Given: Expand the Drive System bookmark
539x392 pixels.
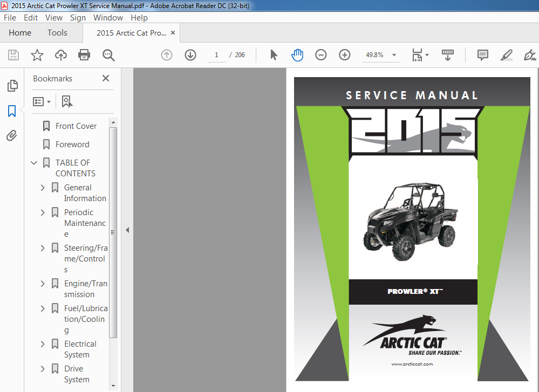Looking at the screenshot, I should click(x=43, y=369).
